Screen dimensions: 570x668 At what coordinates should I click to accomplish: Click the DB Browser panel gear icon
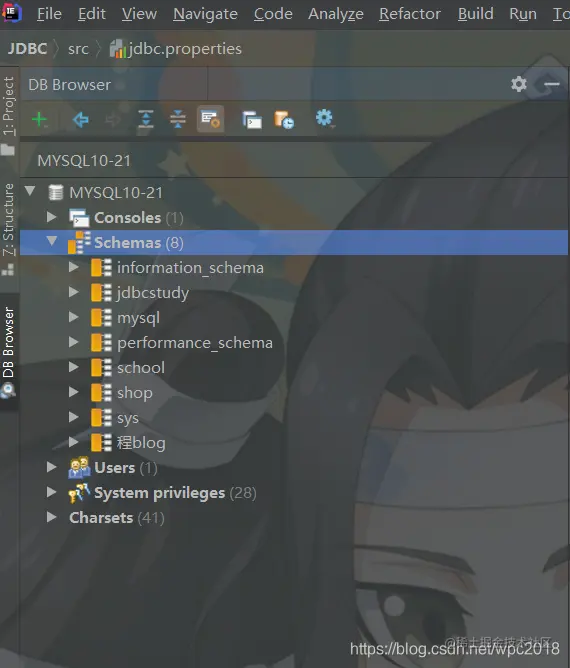[518, 84]
